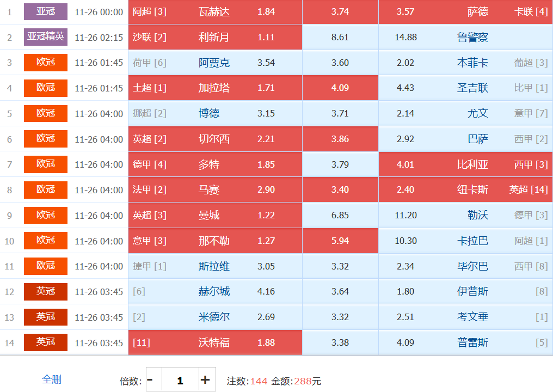Select away win 尤文 at odds 2.14
This screenshot has height=392, width=553.
[x=465, y=113]
